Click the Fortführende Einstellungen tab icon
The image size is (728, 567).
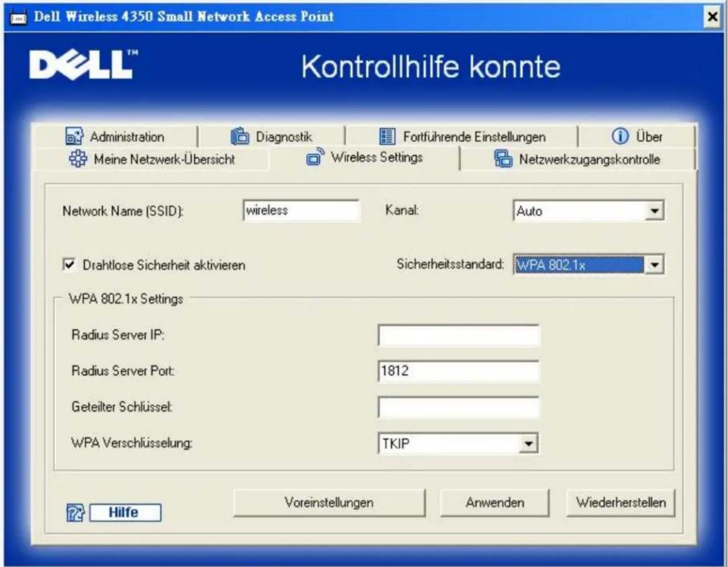[387, 137]
